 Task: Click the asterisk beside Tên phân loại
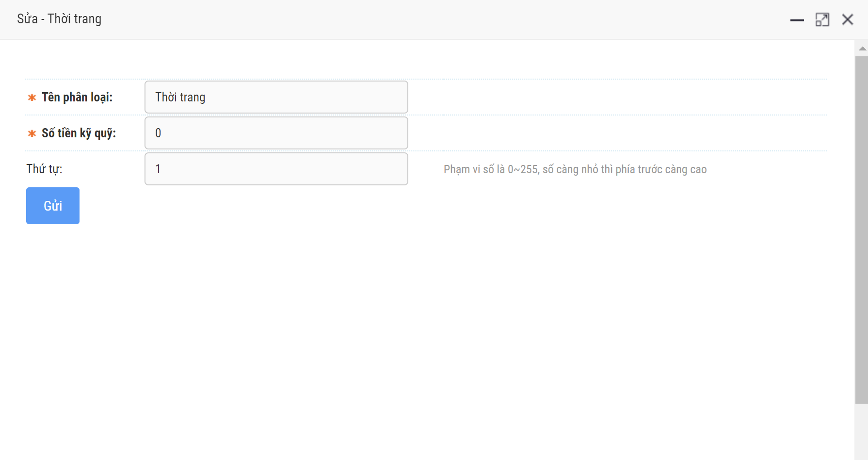tap(32, 98)
